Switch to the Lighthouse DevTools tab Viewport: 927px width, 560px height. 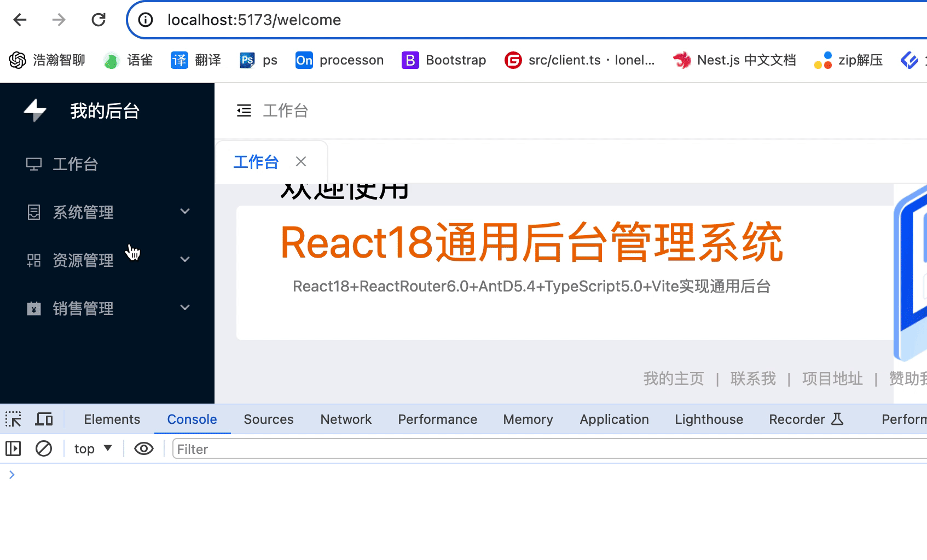pos(709,419)
